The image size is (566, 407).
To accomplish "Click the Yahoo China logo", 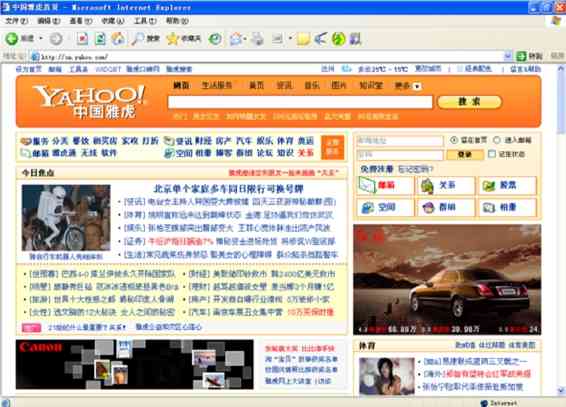I will pyautogui.click(x=89, y=101).
